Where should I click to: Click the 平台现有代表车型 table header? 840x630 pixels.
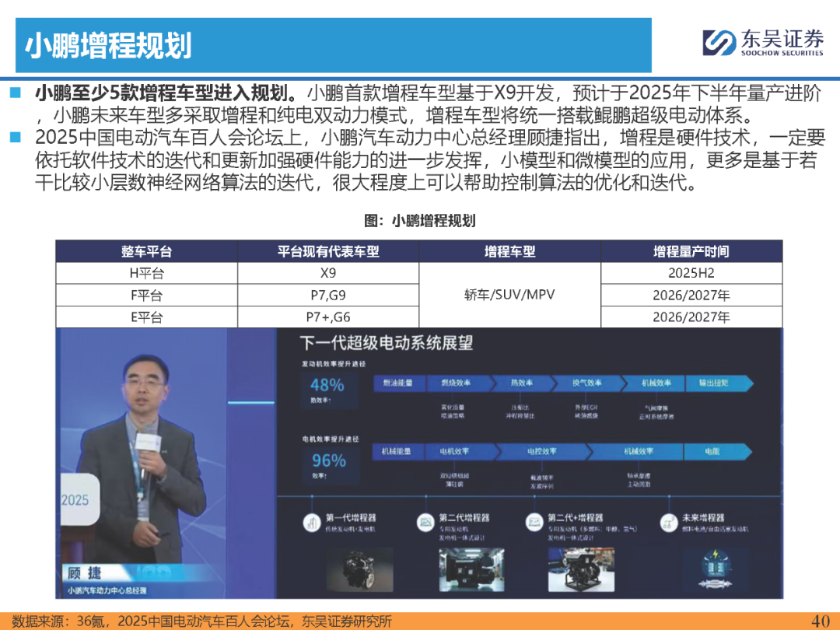pyautogui.click(x=328, y=251)
